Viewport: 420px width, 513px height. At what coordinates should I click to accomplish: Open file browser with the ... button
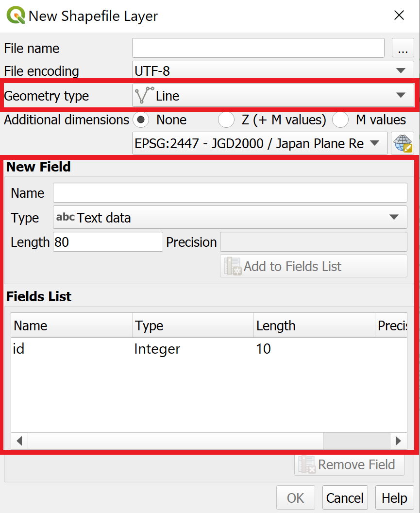(403, 48)
